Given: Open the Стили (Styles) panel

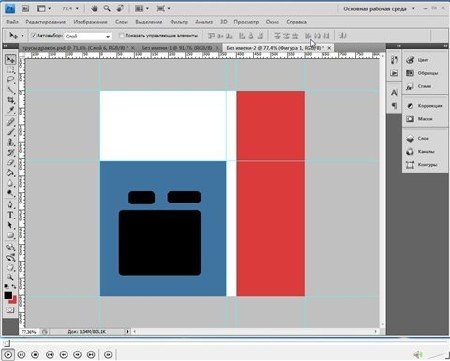Looking at the screenshot, I should click(x=424, y=86).
